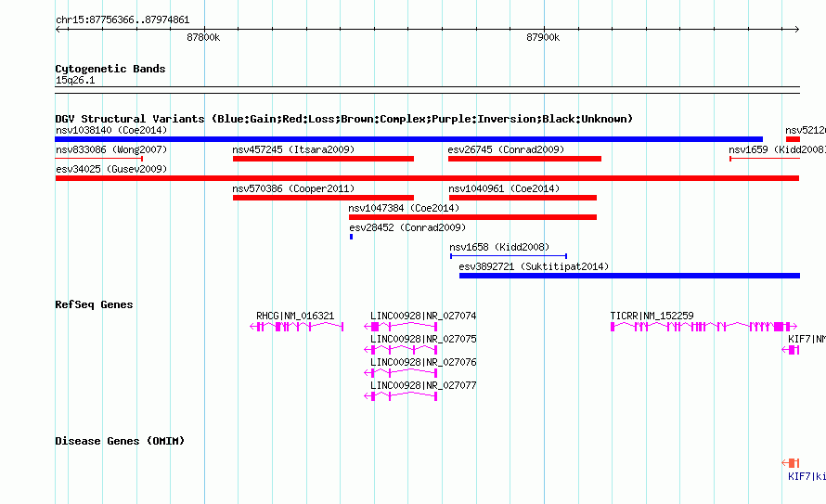Select the nsv1658 (Kidd2008) thin blue line
The width and height of the screenshot is (826, 504).
[x=509, y=256]
